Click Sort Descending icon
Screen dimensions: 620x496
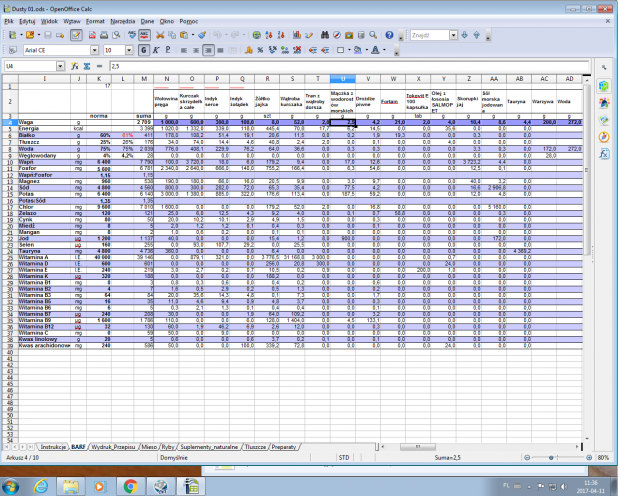281,35
